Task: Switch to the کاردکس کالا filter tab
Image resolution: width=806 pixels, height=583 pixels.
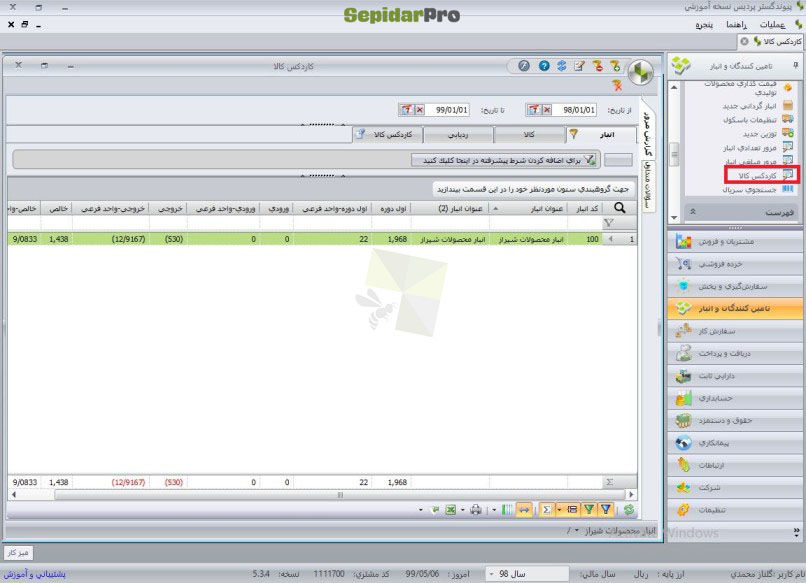Action: click(x=388, y=135)
